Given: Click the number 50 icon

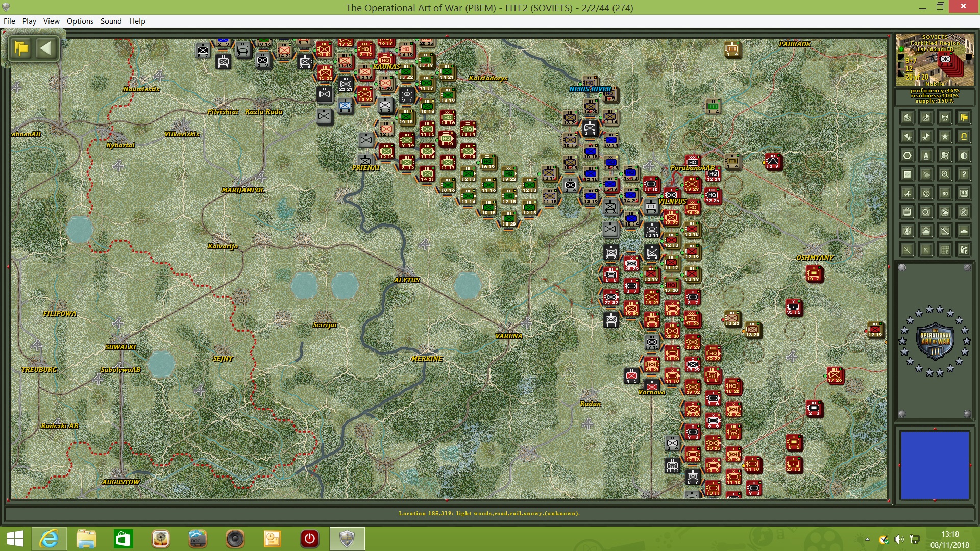Looking at the screenshot, I should pyautogui.click(x=945, y=193).
